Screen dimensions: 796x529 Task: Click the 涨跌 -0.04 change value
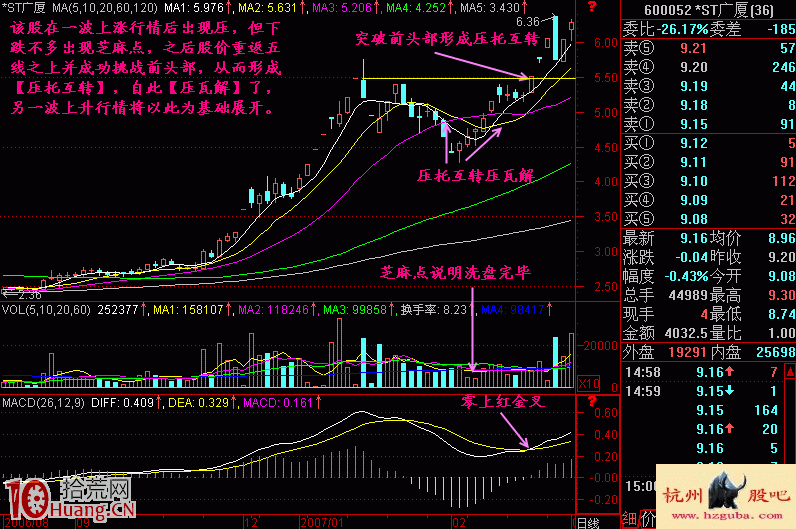tap(691, 257)
